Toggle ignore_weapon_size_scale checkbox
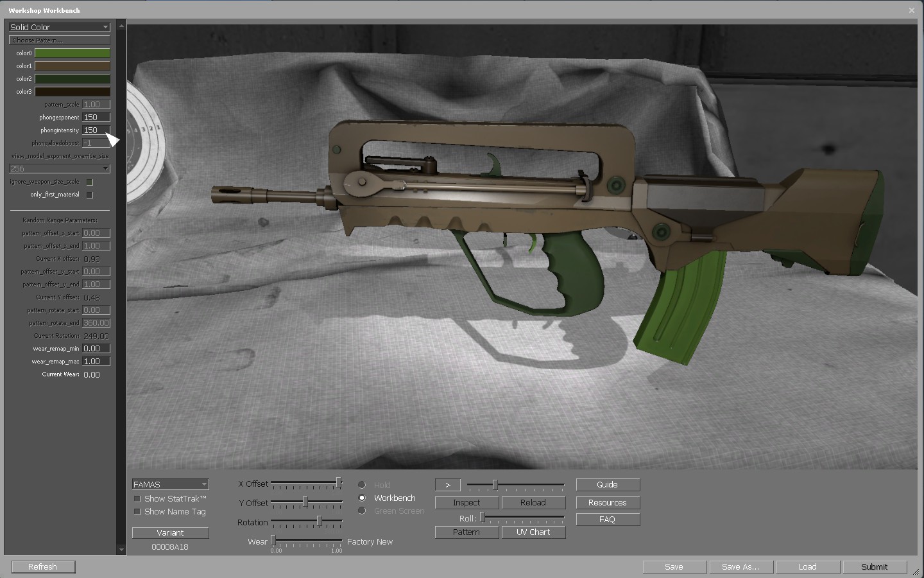 [90, 182]
